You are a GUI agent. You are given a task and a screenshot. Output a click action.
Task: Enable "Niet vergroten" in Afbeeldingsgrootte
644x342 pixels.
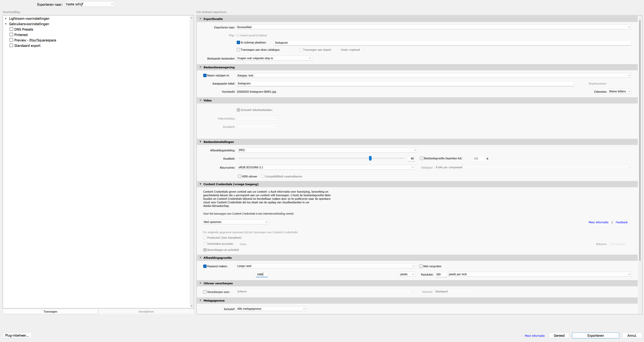click(x=421, y=266)
